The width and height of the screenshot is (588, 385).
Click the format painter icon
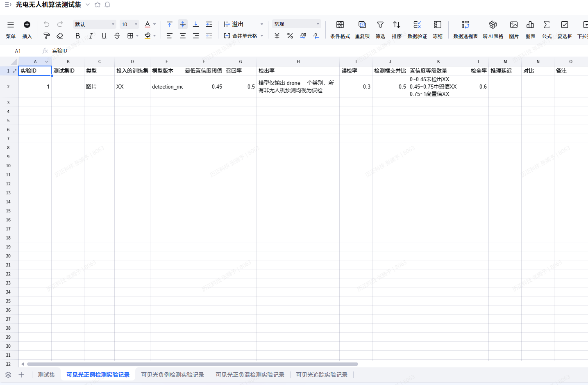[47, 36]
